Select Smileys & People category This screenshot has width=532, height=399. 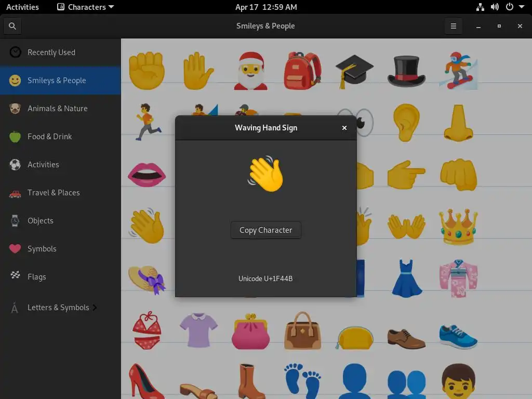coord(60,81)
